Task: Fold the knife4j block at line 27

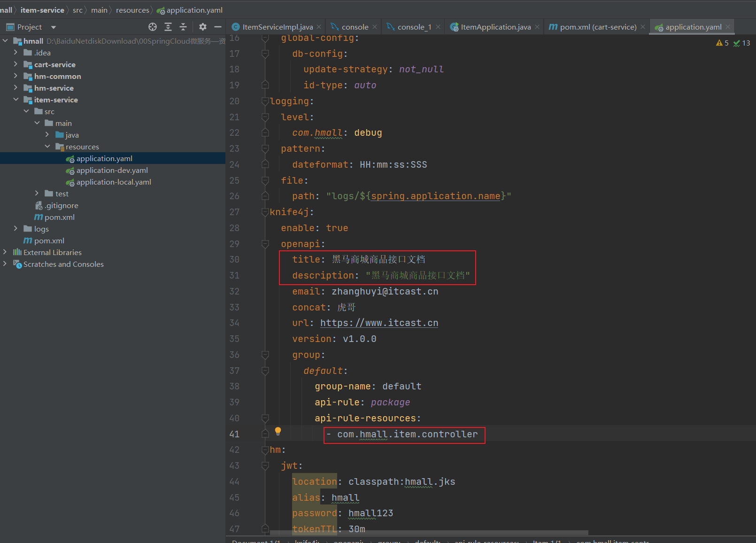Action: [x=265, y=212]
